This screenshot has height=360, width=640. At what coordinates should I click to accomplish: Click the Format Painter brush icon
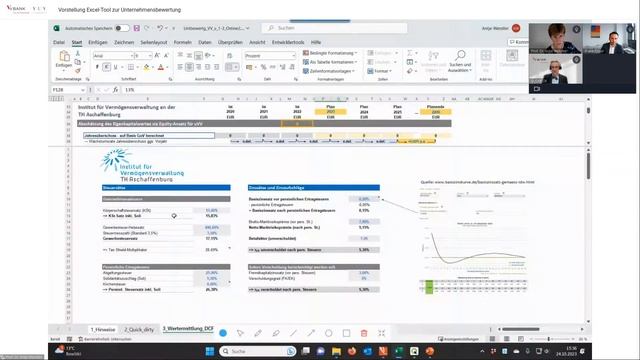click(x=78, y=71)
